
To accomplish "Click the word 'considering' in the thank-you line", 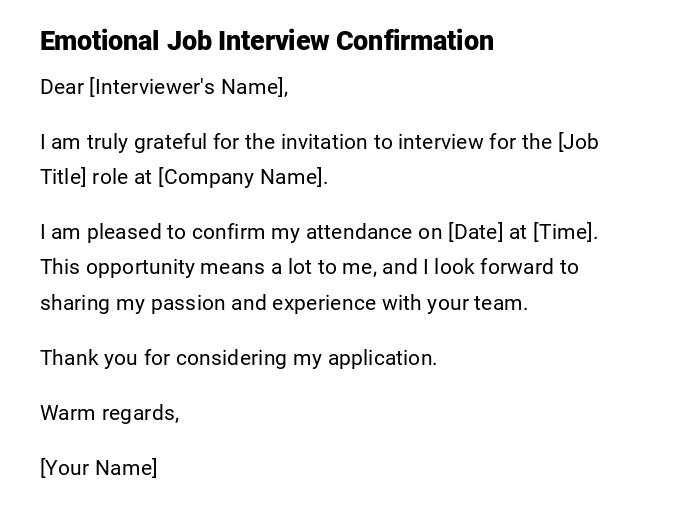I will tap(228, 358).
